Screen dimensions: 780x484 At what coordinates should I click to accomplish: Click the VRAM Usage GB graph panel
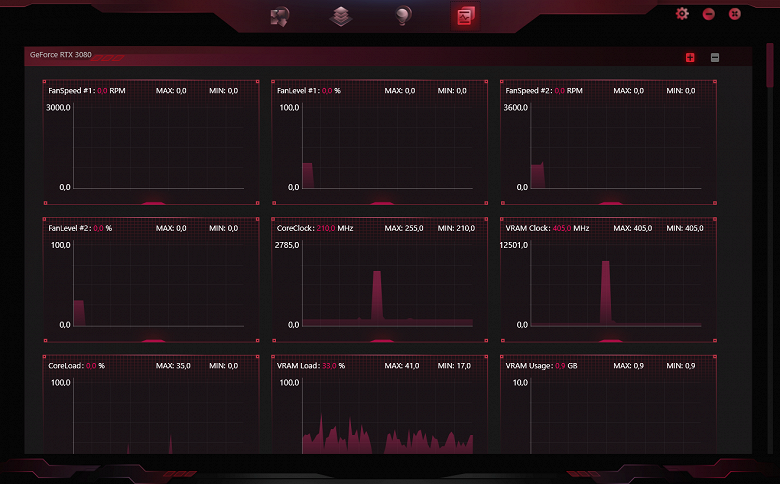coord(609,404)
